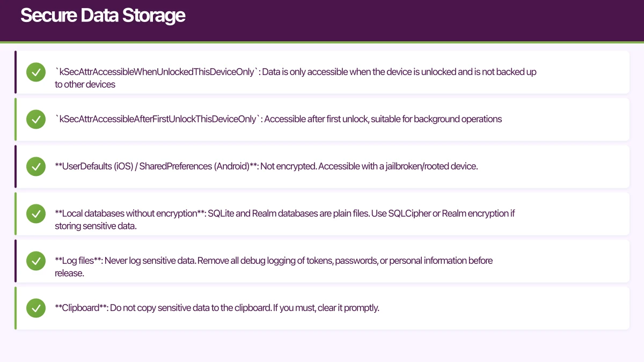644x362 pixels.
Task: Select the purple accent bar on the Log files card
Action: (16, 261)
